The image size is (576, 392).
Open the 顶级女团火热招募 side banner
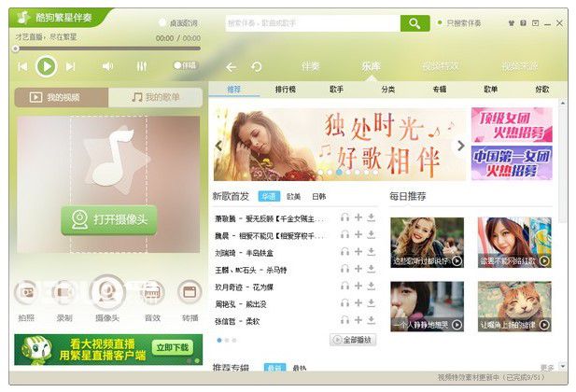click(512, 125)
